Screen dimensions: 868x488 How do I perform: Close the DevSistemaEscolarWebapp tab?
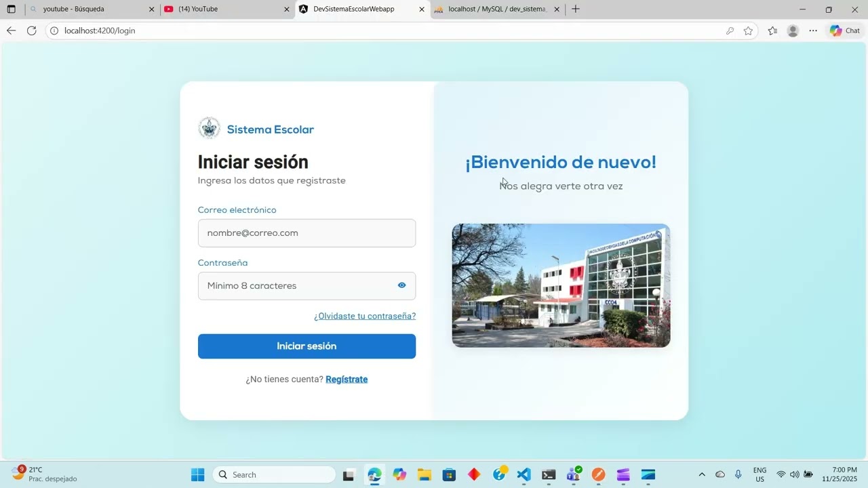click(x=422, y=9)
